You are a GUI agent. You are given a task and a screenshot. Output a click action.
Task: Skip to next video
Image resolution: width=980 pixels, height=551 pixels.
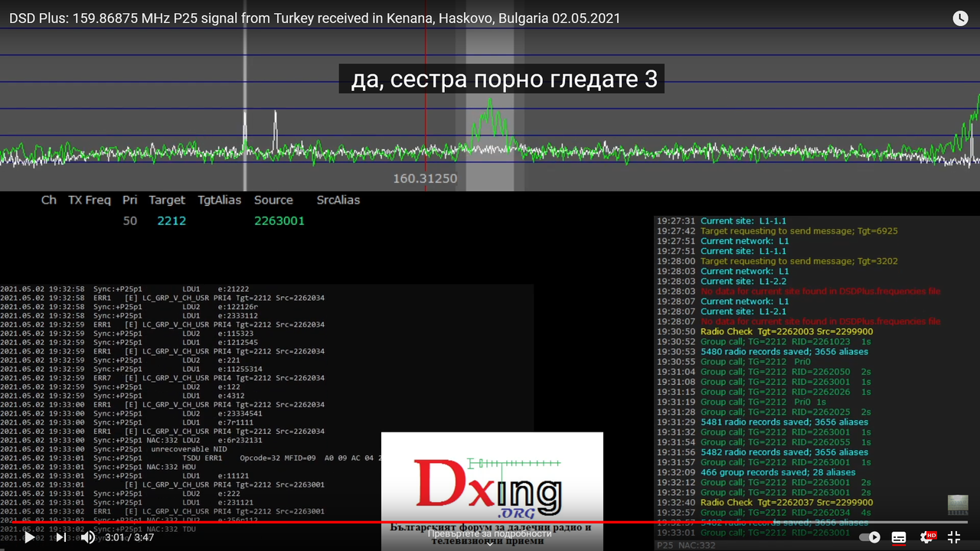point(61,537)
